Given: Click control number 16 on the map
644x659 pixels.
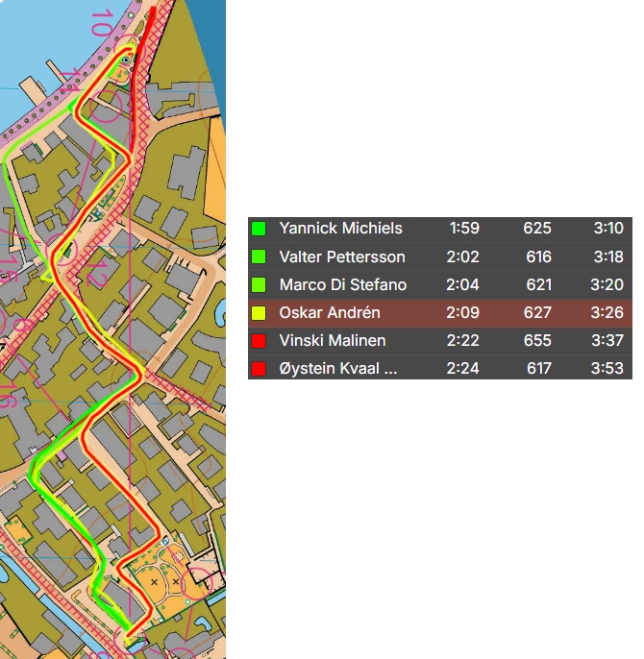Looking at the screenshot, I should pos(6,393).
